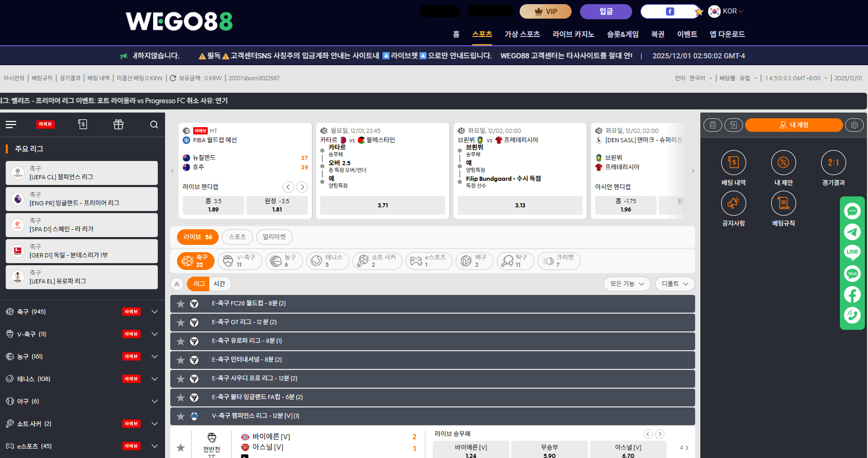Click the settings gear next to 내 계정

pos(854,125)
